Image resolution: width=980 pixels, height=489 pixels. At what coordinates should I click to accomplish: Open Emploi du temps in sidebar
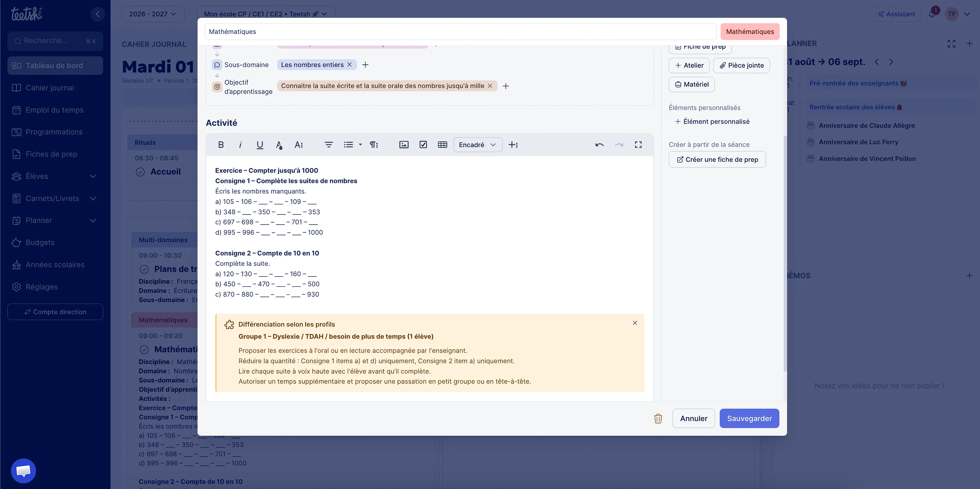pyautogui.click(x=55, y=110)
